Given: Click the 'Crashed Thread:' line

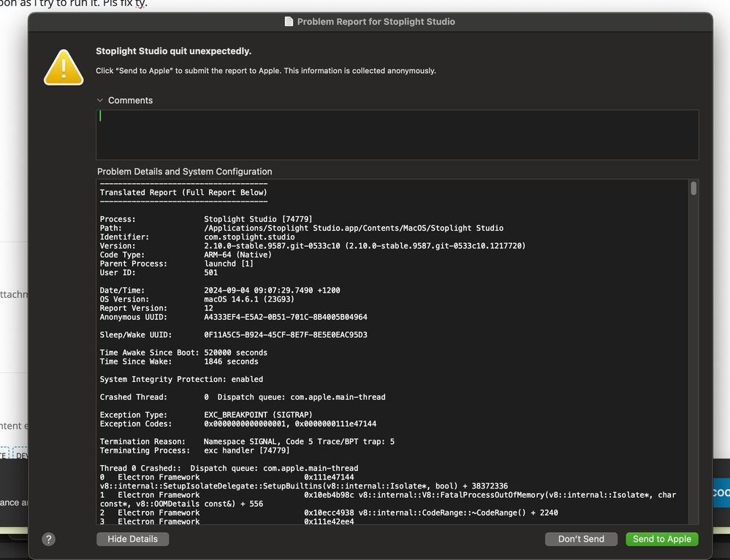Looking at the screenshot, I should (243, 396).
